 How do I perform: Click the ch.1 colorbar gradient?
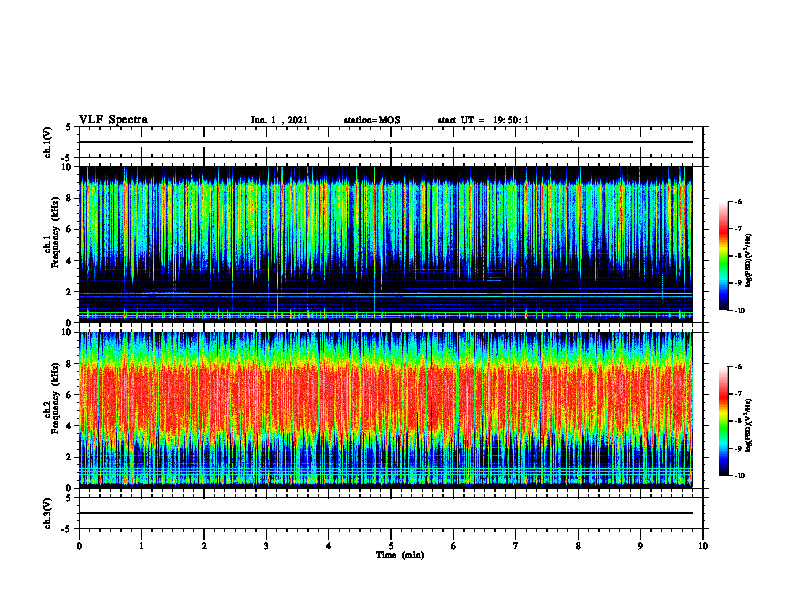pos(723,256)
